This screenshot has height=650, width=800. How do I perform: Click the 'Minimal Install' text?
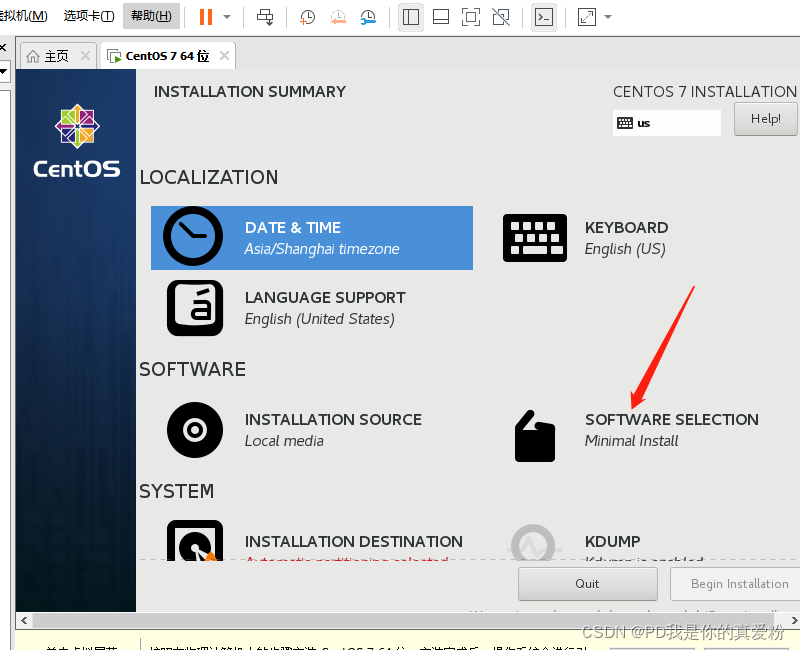[x=631, y=441]
